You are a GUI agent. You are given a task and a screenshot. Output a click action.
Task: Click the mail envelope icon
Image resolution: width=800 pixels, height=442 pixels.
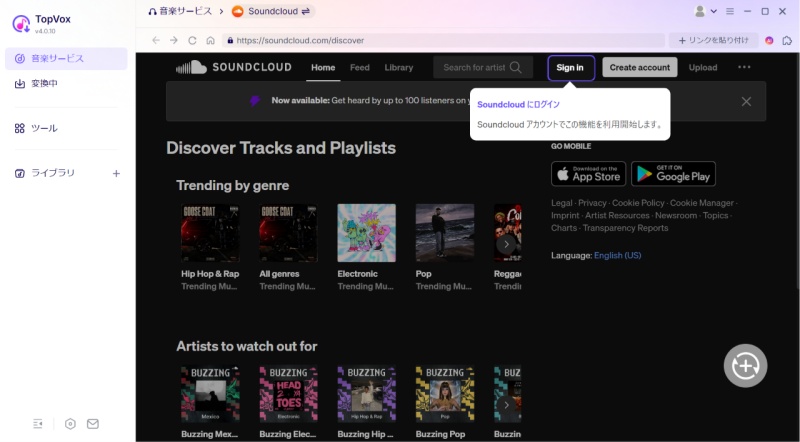tap(93, 424)
